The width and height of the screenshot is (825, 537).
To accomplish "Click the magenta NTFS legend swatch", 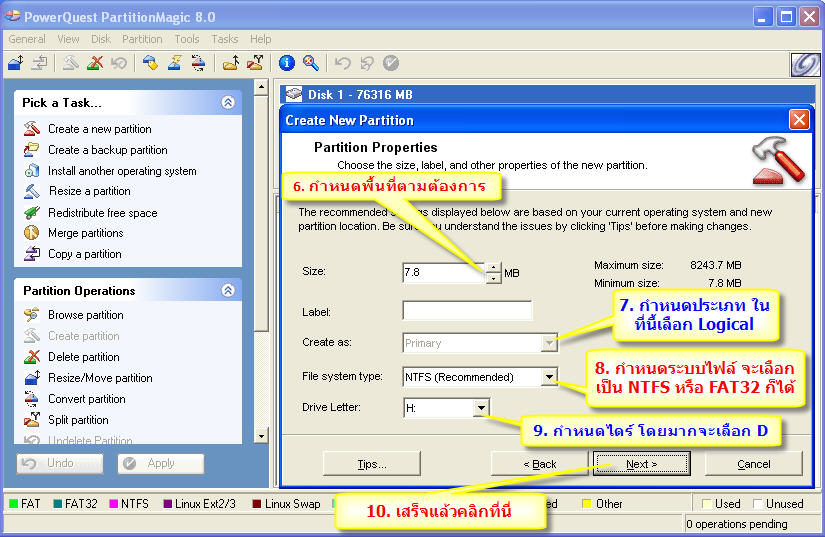I will click(113, 504).
